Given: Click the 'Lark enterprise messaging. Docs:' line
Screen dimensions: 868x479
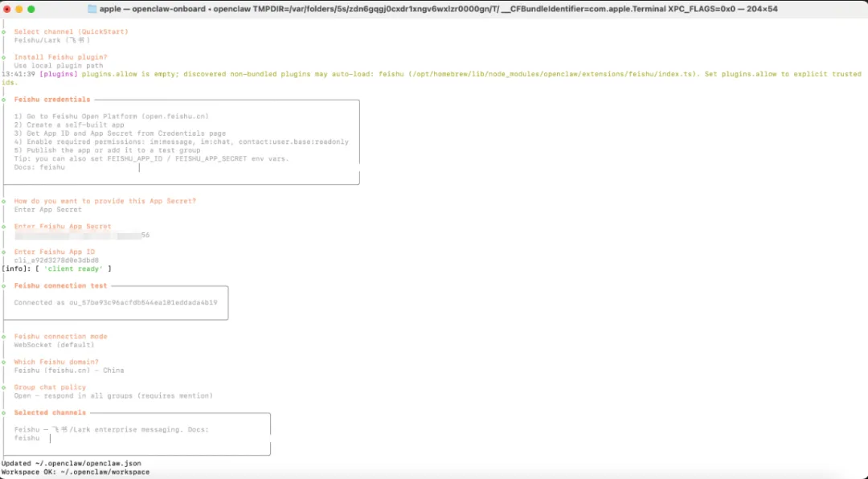Looking at the screenshot, I should [x=111, y=429].
